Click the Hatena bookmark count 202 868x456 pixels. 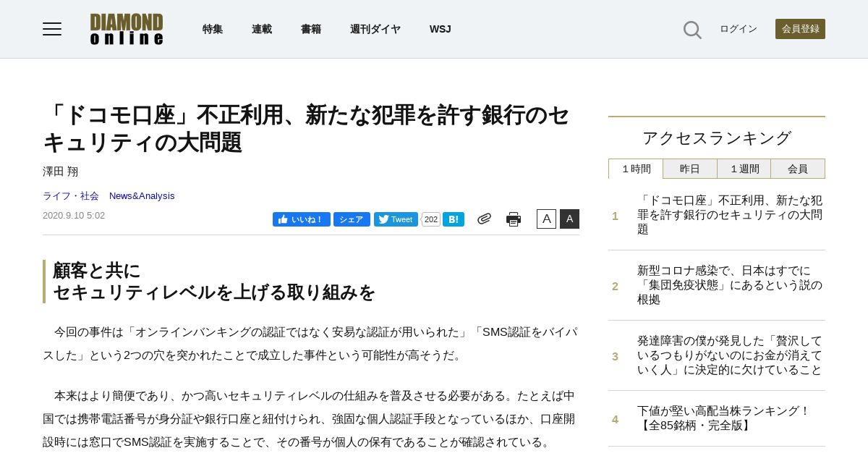(431, 219)
